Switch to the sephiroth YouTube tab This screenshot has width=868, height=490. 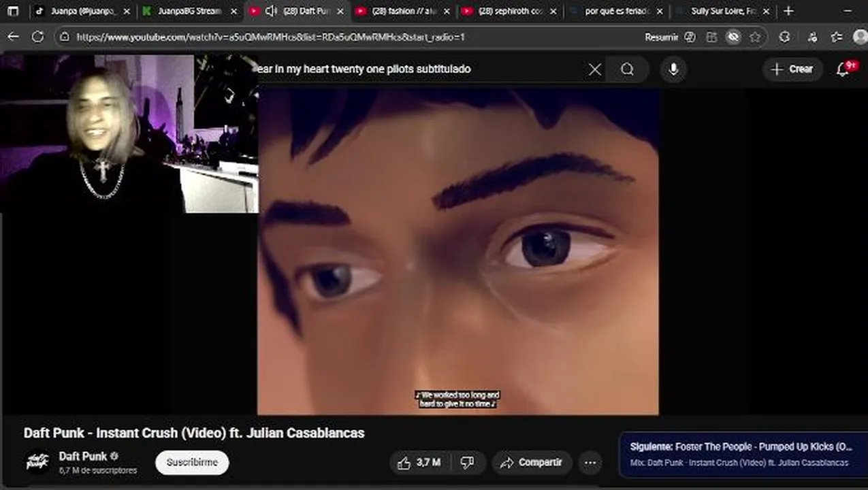tap(509, 11)
